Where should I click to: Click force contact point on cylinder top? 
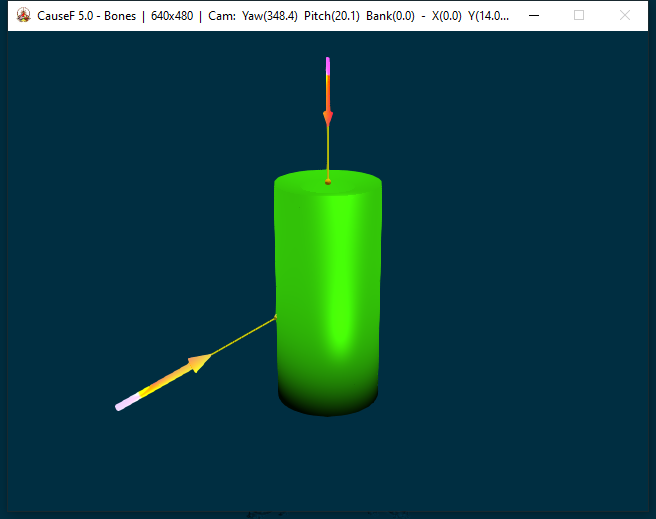click(328, 182)
